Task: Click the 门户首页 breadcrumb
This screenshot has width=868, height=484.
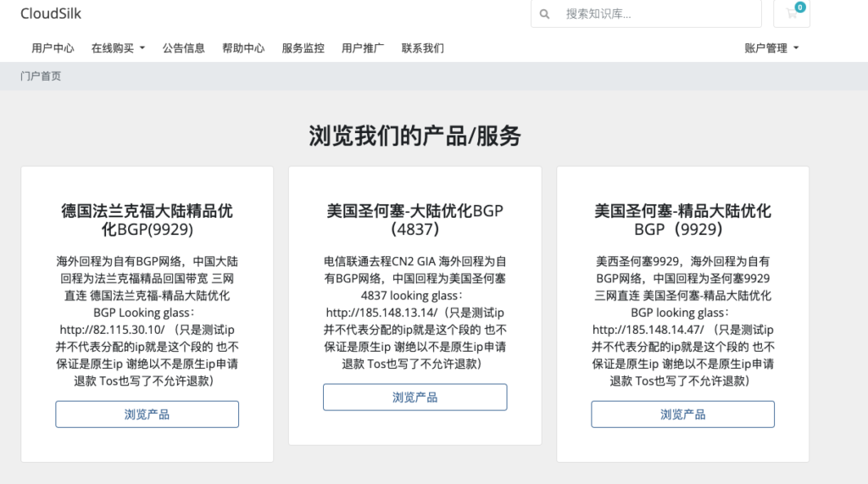Action: click(x=41, y=76)
